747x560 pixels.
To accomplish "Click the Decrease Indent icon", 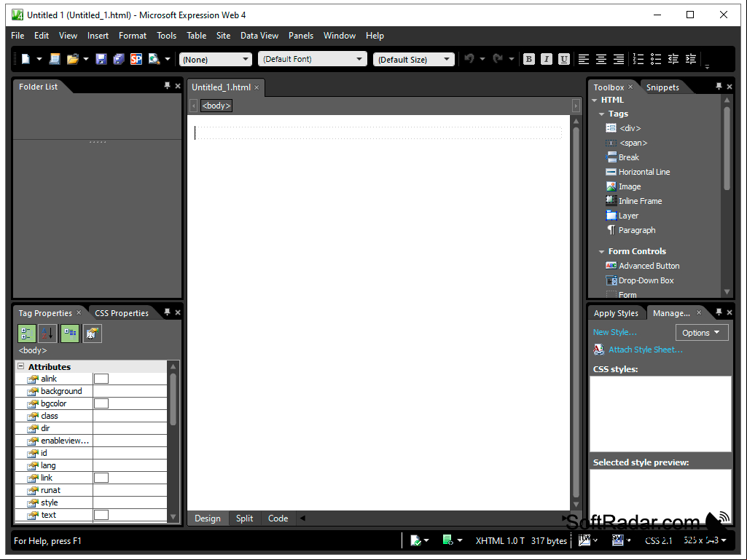I will point(673,58).
